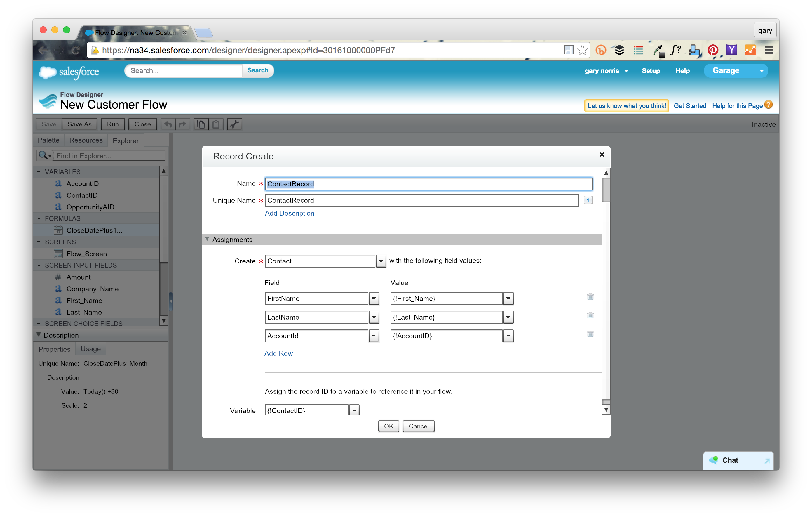This screenshot has width=812, height=517.
Task: Click the trash icon for FirstName row
Action: (x=590, y=297)
